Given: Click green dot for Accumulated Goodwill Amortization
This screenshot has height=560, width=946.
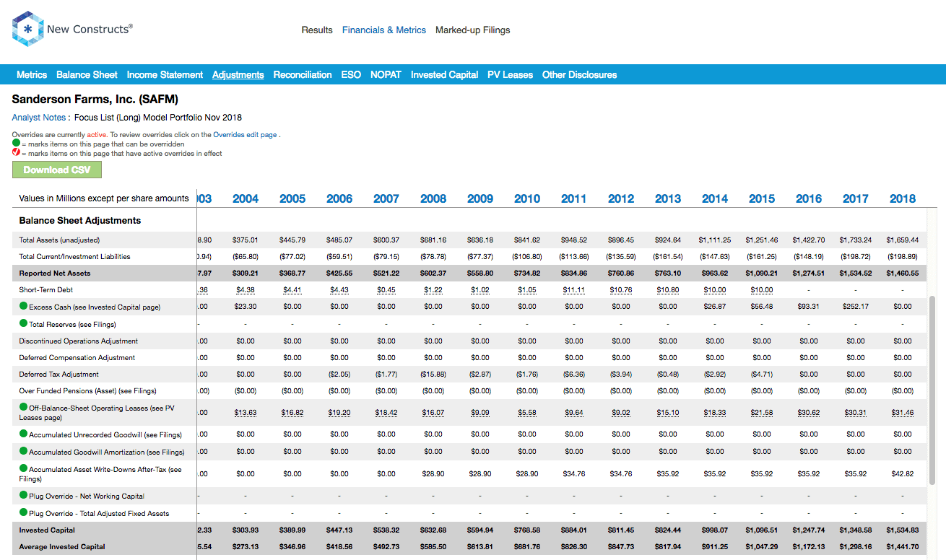Looking at the screenshot, I should (24, 452).
